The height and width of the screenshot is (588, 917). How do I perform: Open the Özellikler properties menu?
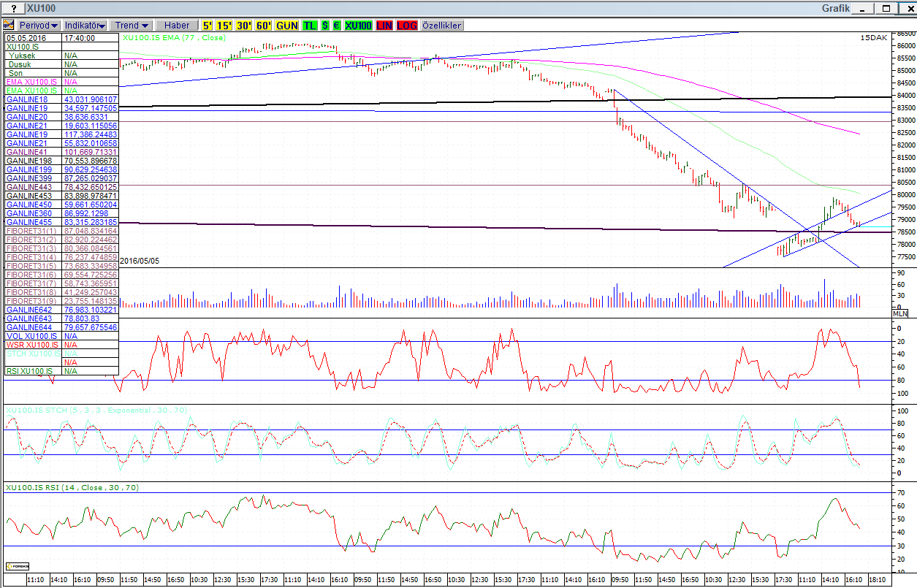click(441, 25)
